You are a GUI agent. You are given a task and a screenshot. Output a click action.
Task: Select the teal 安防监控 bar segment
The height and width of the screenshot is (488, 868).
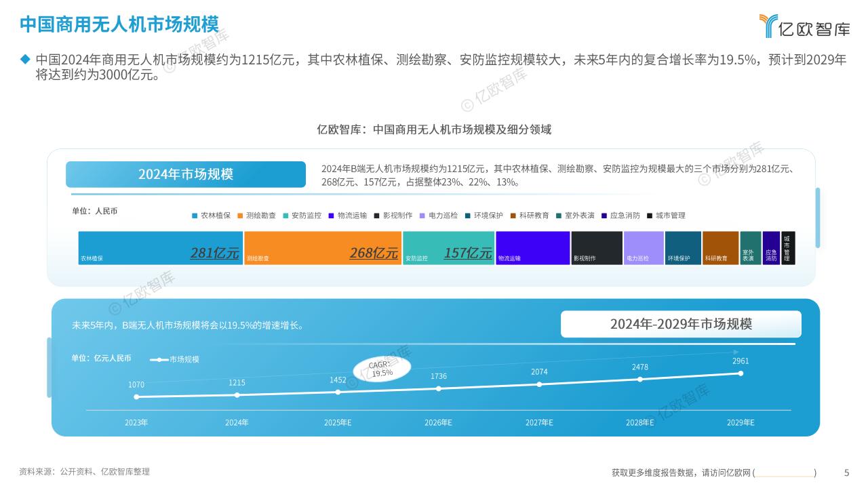point(448,248)
